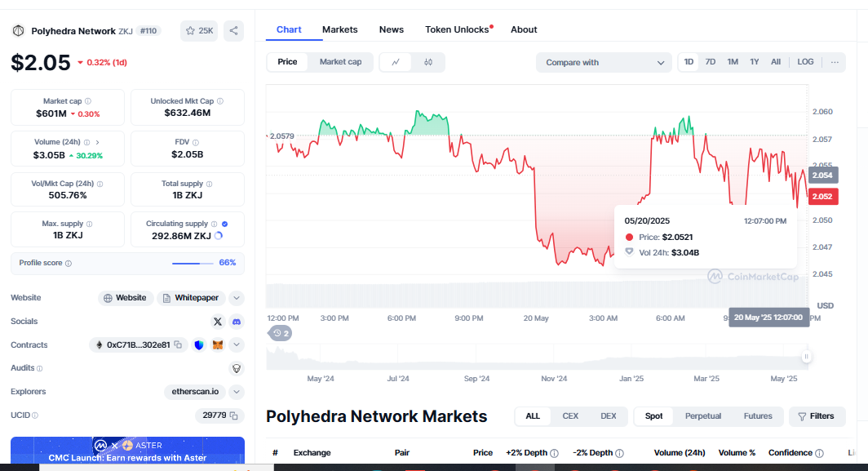
Task: Filter markets by CEX
Action: click(570, 416)
